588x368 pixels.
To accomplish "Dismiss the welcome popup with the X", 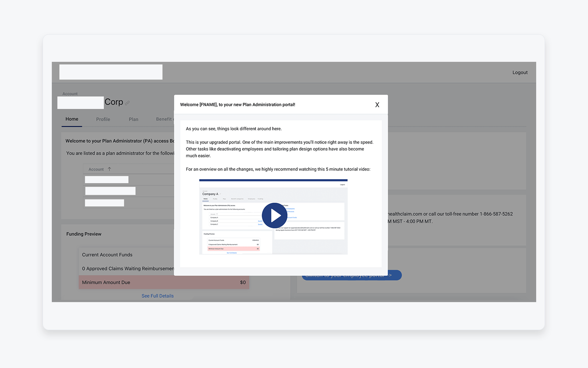I will coord(377,105).
